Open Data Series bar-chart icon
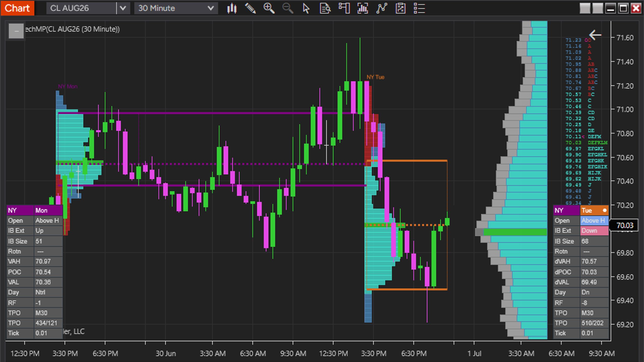The image size is (644, 362). click(363, 8)
